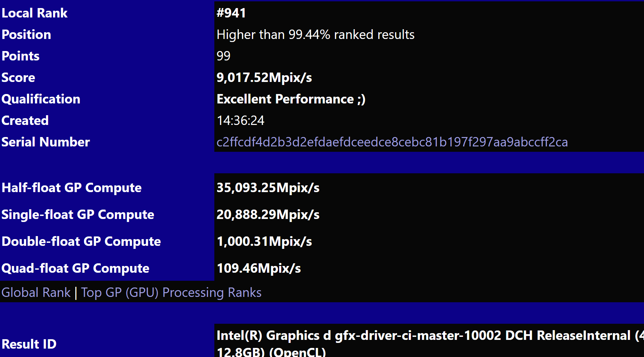
Task: Click the Intel(R) Graphics driver result text
Action: pos(423,336)
